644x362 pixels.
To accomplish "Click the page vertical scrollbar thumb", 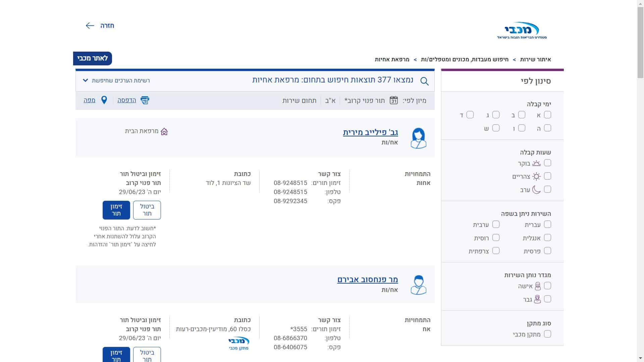I will click(640, 42).
